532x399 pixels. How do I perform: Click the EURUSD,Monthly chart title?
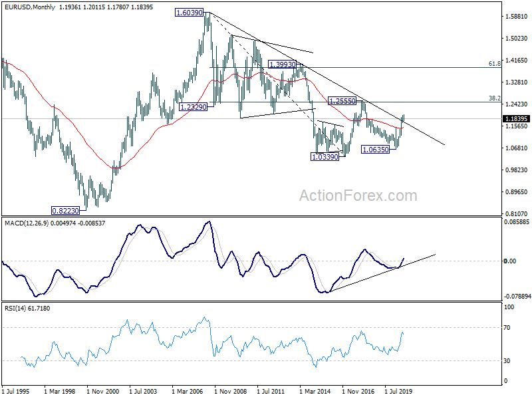29,7
